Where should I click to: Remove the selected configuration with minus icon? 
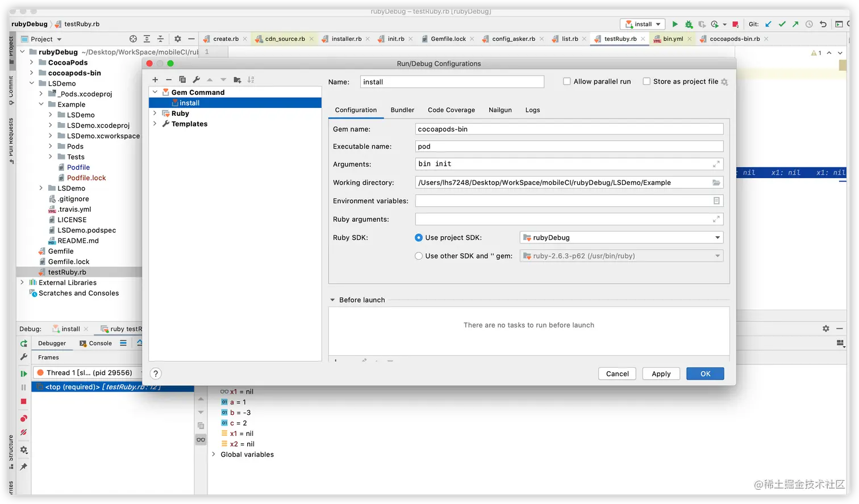coord(169,80)
